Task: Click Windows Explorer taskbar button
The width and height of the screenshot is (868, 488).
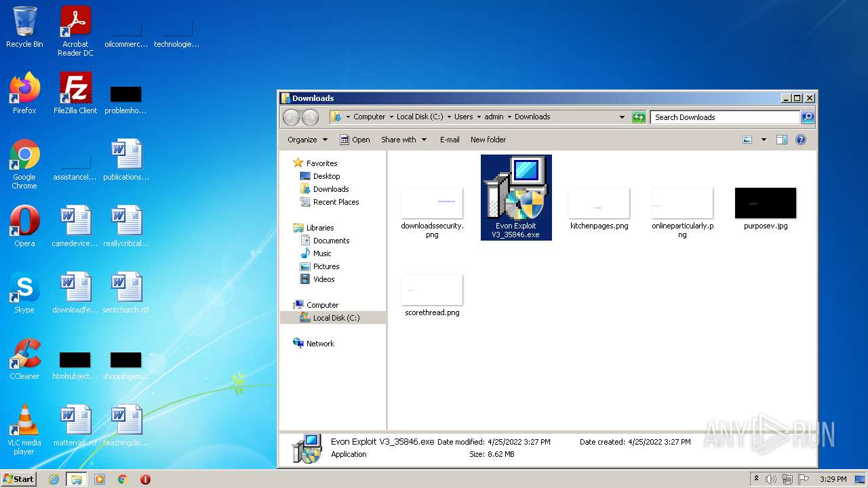Action: click(x=77, y=479)
